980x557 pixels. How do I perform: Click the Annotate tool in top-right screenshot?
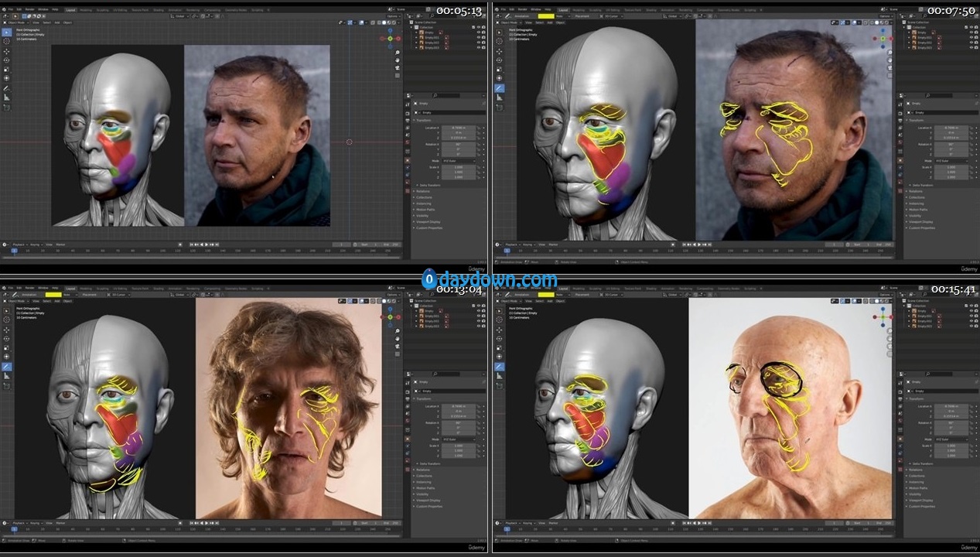500,88
